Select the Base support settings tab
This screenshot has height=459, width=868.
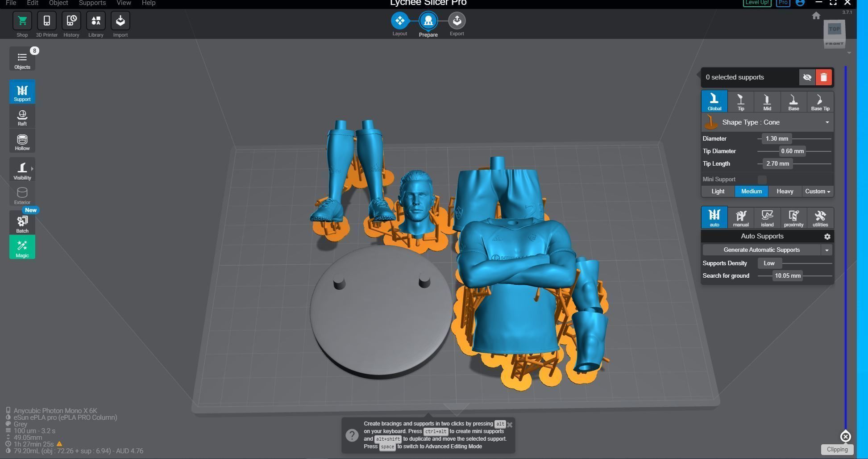[x=793, y=101]
